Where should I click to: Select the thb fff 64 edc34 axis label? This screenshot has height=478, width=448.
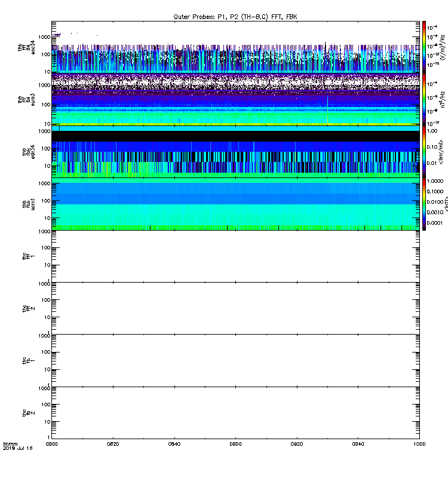point(26,47)
